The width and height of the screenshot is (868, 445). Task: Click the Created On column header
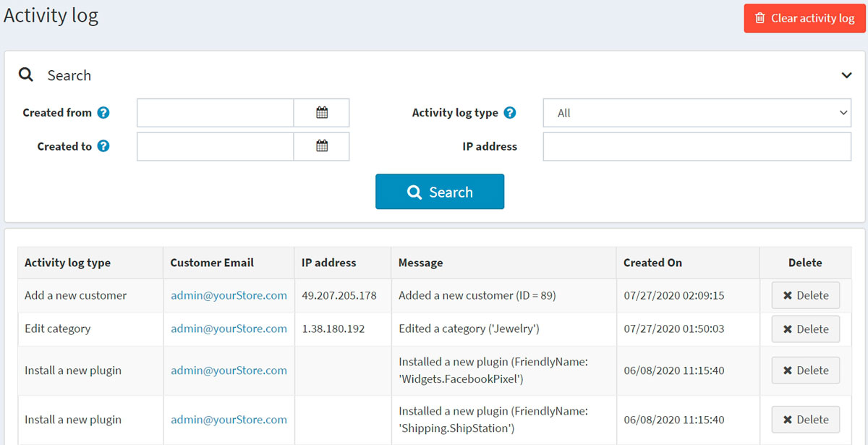click(652, 263)
